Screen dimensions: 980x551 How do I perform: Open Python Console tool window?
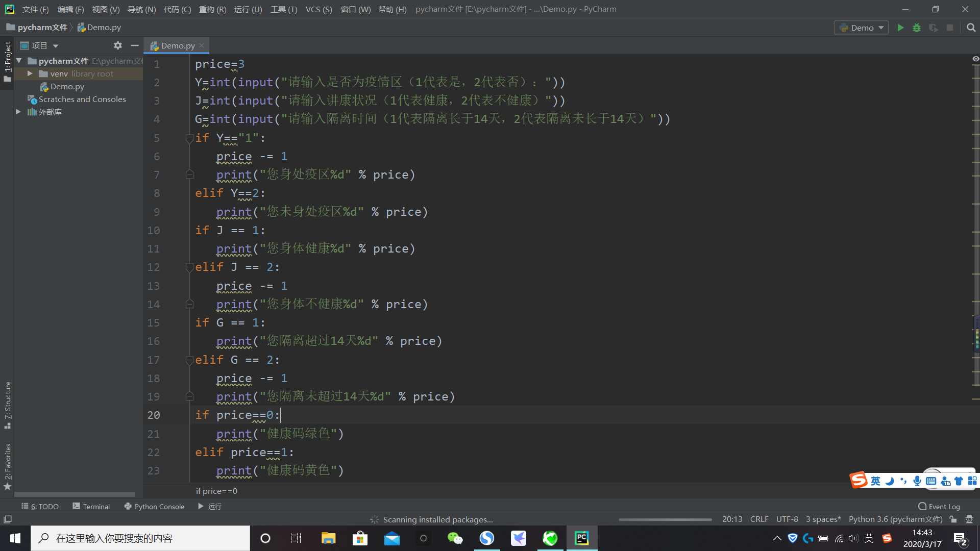tap(154, 507)
